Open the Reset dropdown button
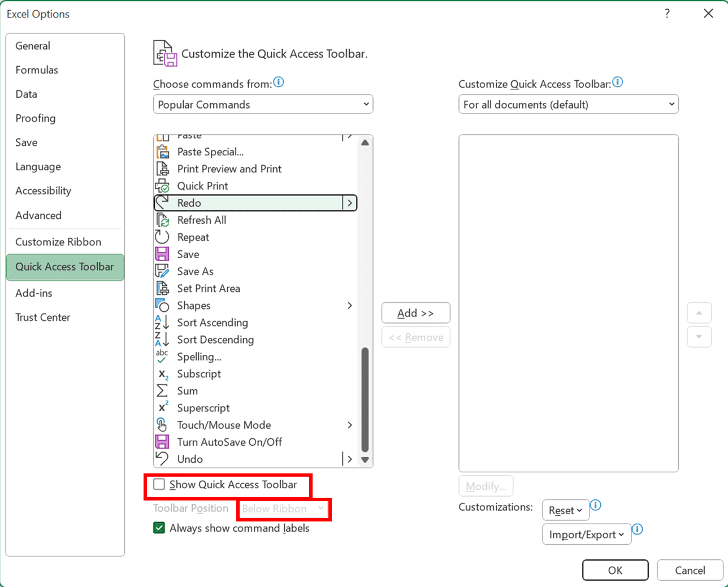728x587 pixels. (x=565, y=510)
